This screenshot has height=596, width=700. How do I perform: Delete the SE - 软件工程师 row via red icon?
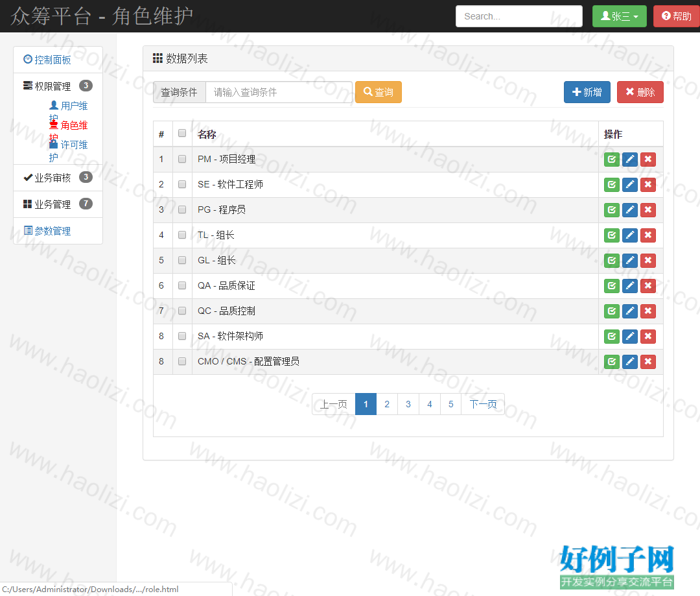[x=648, y=185]
